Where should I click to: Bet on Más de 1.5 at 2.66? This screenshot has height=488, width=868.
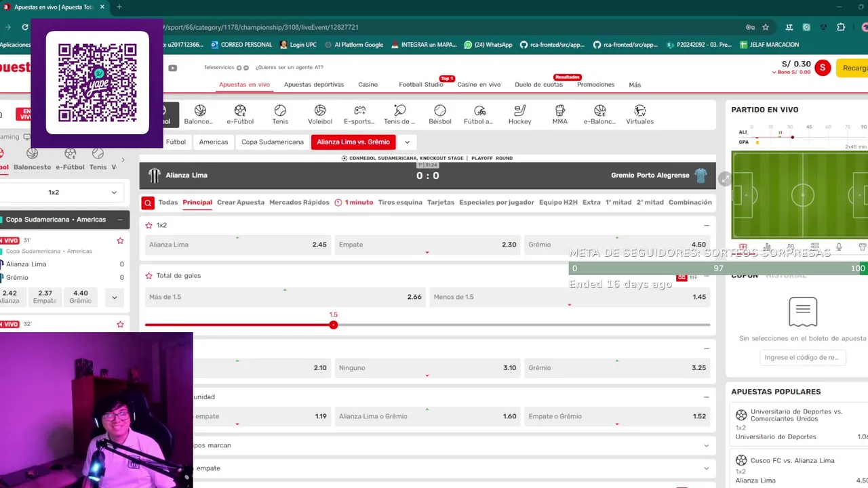click(285, 297)
